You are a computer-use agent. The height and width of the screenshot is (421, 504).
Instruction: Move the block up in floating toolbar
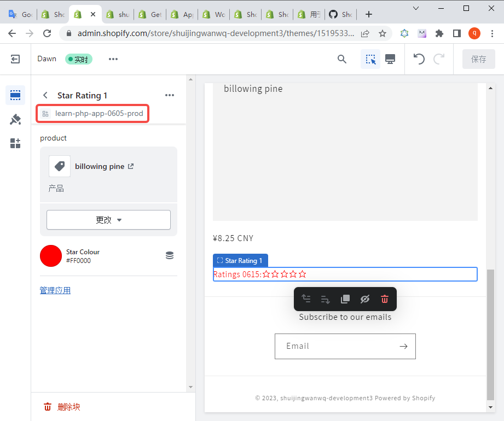click(306, 299)
